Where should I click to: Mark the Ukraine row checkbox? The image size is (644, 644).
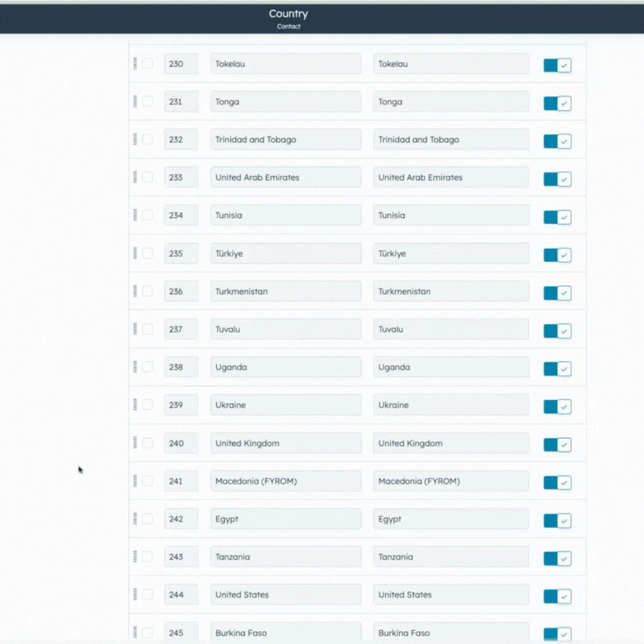(147, 404)
